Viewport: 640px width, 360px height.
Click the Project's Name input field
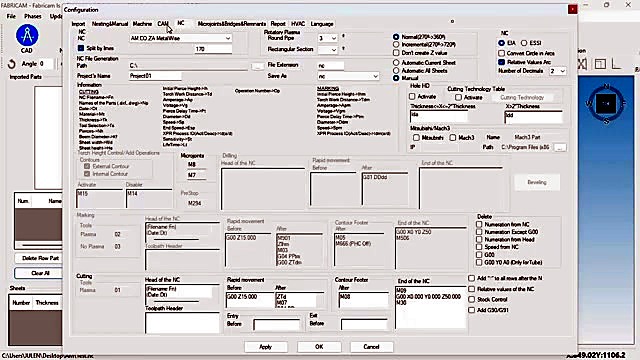tap(155, 76)
